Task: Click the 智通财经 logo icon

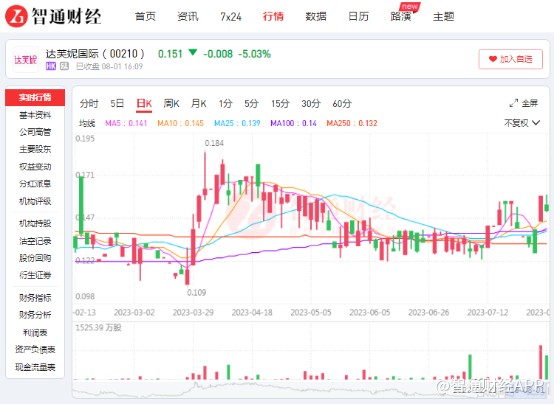Action: (16, 16)
